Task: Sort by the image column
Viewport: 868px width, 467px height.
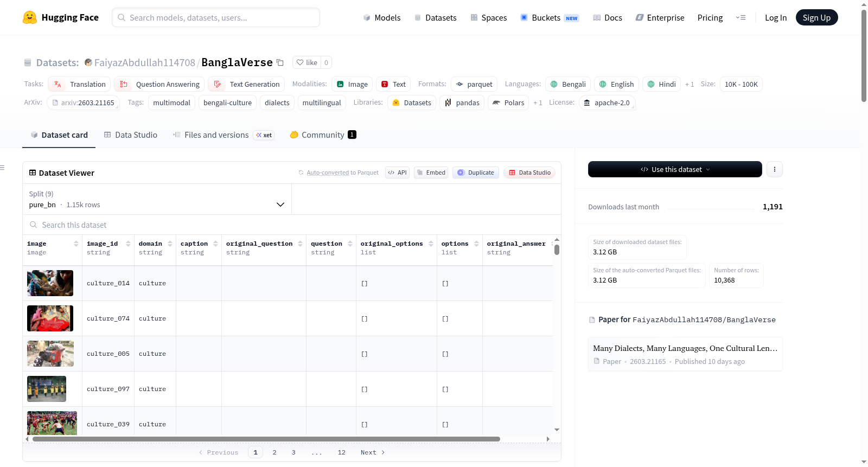Action: click(x=76, y=244)
